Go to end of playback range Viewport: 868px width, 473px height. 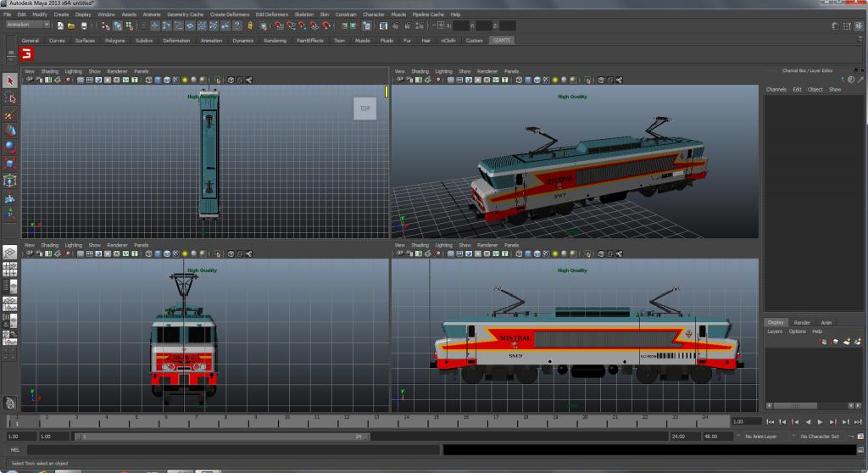click(858, 422)
